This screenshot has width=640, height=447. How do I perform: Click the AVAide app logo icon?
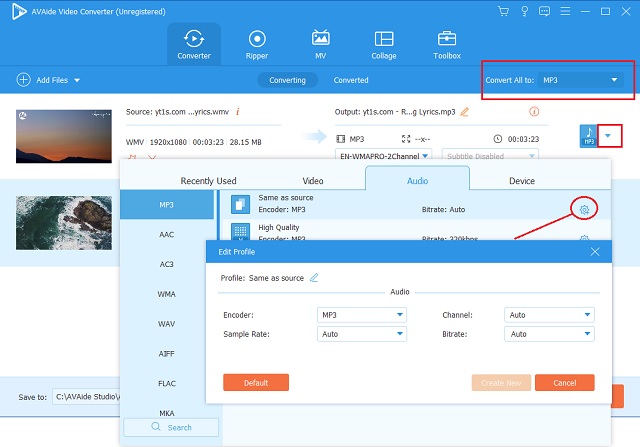(x=19, y=11)
